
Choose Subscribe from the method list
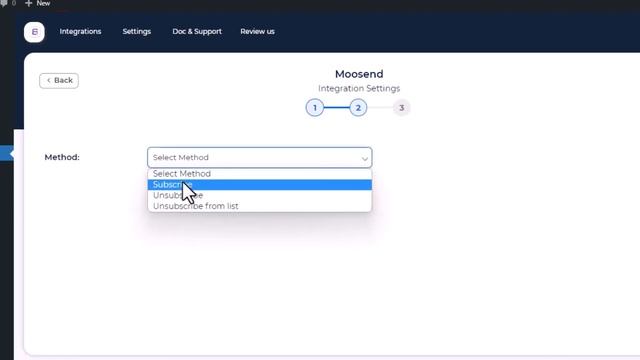pos(260,185)
